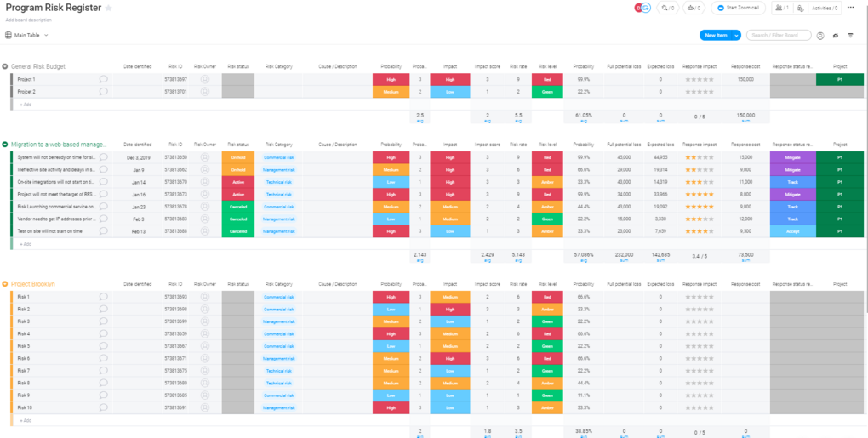Change Risk status of Test on site row
This screenshot has width=868, height=438.
pos(238,231)
